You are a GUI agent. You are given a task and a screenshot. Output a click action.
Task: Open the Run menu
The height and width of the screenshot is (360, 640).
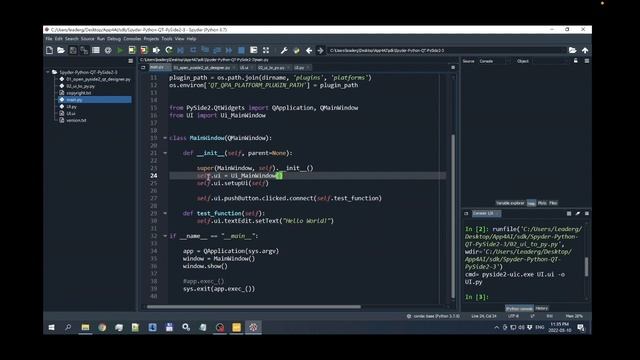click(x=101, y=39)
